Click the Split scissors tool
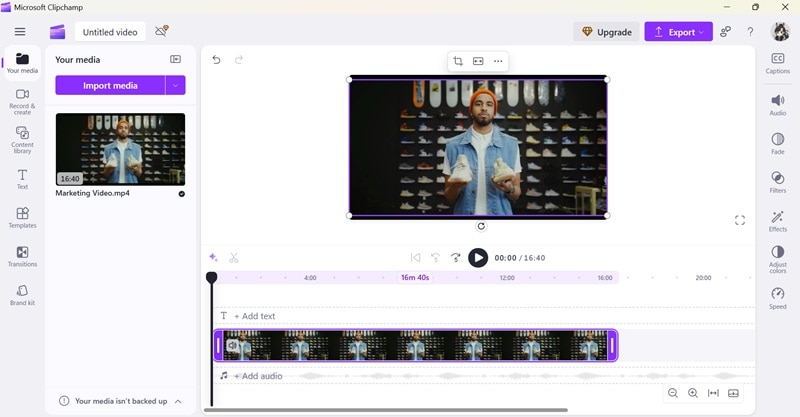The width and height of the screenshot is (800, 417). 234,258
